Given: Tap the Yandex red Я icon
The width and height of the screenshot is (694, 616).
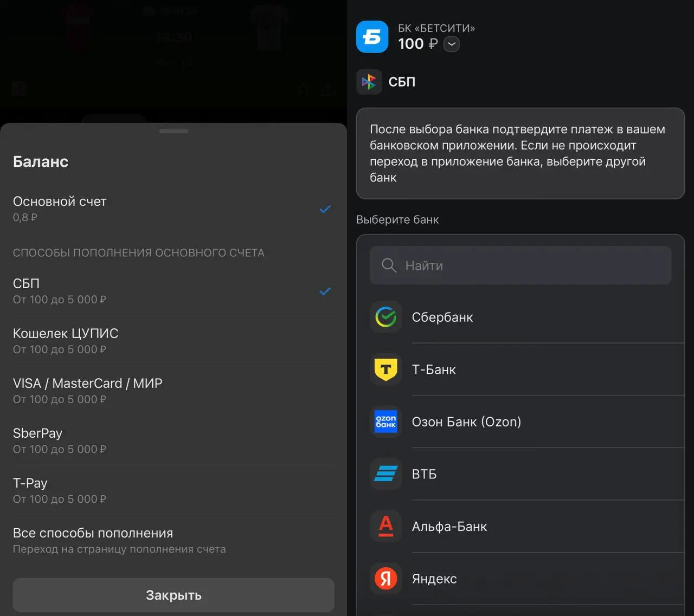Looking at the screenshot, I should [x=386, y=579].
